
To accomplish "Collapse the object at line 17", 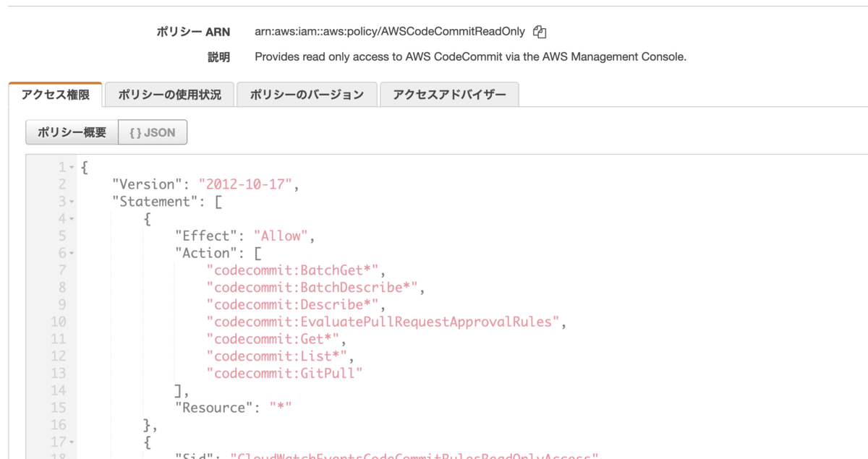I will click(x=72, y=442).
